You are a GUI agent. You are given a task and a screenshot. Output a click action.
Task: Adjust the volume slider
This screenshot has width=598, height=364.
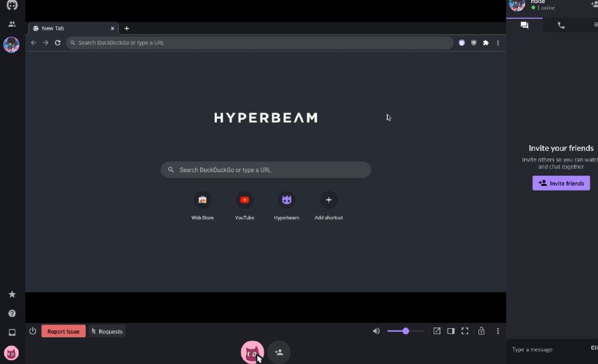(x=405, y=331)
